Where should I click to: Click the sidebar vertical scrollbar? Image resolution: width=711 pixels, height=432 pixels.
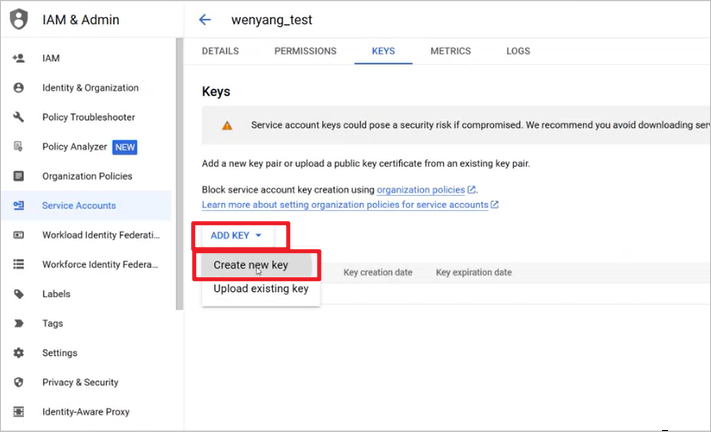[x=180, y=174]
